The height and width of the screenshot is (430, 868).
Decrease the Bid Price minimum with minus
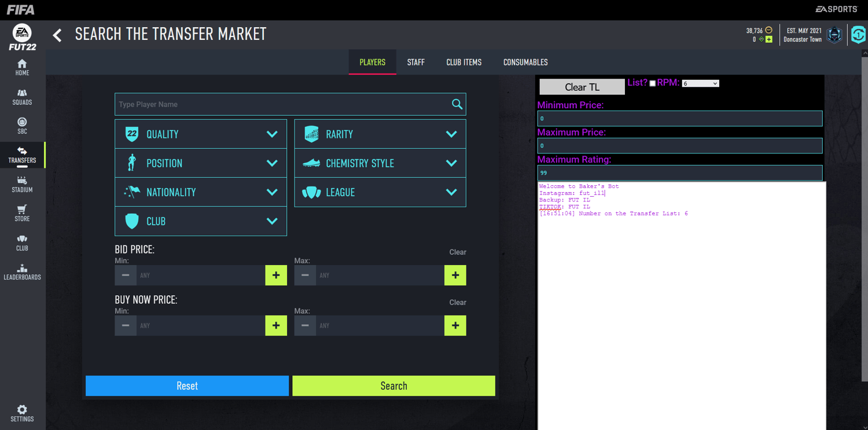(126, 275)
